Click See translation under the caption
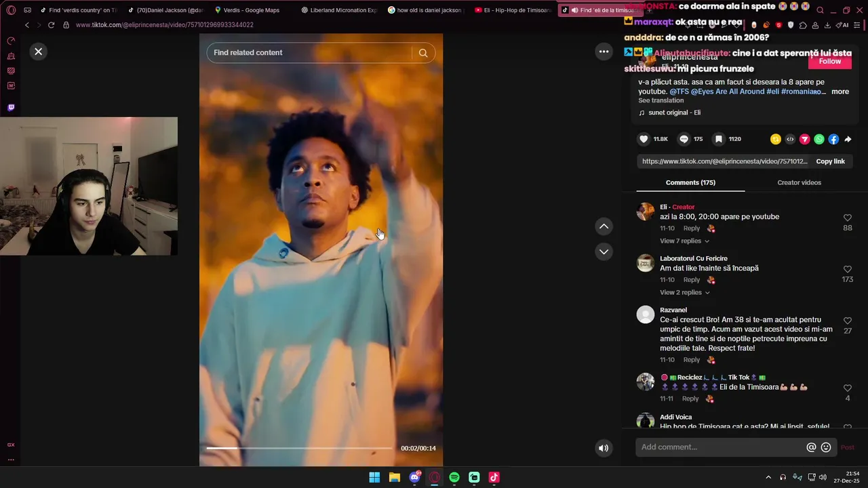Viewport: 868px width, 488px height. 660,100
